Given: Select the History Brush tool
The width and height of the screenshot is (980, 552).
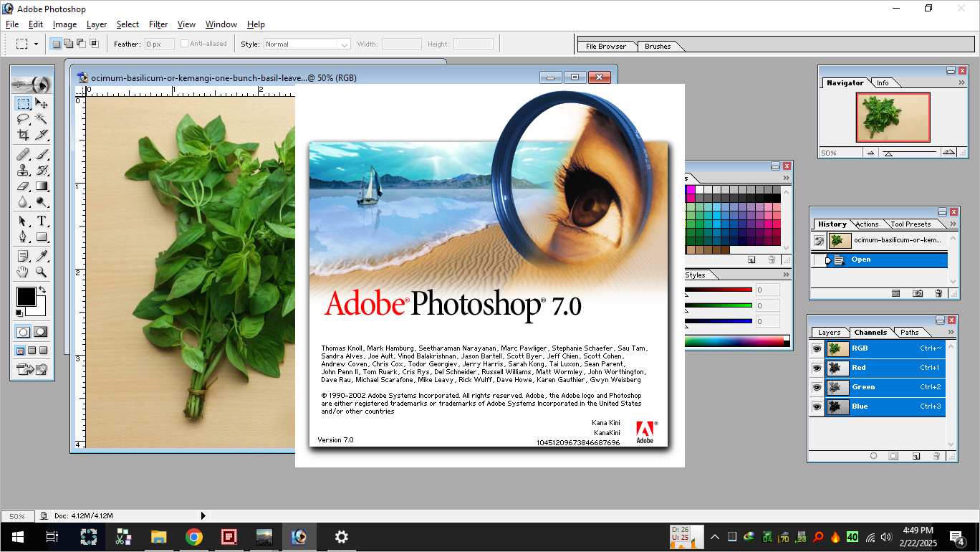Looking at the screenshot, I should pyautogui.click(x=42, y=170).
